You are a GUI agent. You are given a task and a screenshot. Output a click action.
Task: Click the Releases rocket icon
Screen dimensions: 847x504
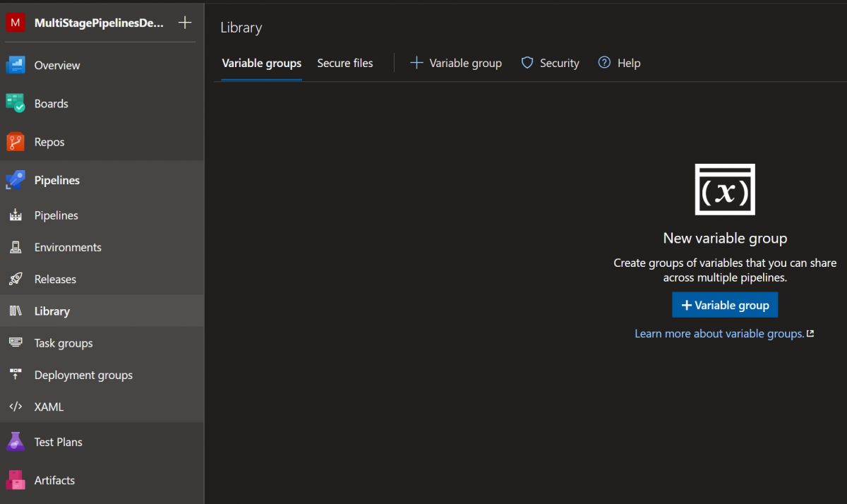click(x=16, y=280)
